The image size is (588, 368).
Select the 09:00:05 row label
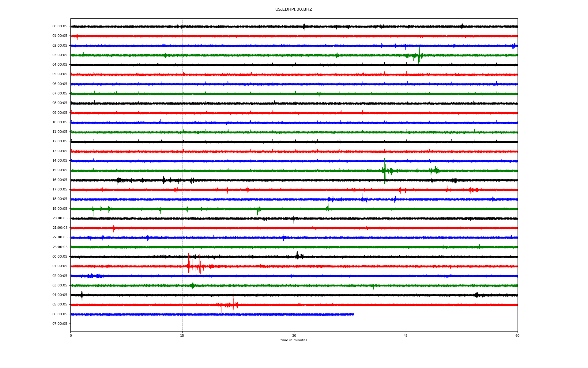coord(60,113)
